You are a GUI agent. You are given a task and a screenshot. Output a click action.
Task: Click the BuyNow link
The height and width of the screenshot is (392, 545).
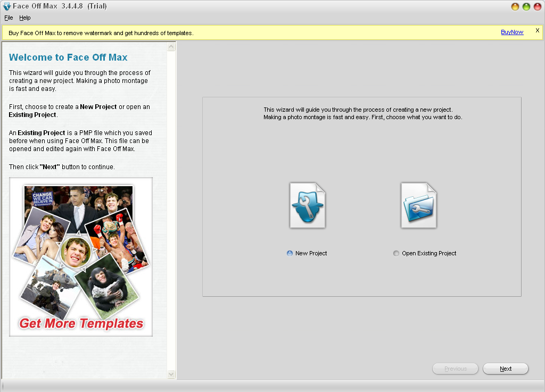(512, 32)
